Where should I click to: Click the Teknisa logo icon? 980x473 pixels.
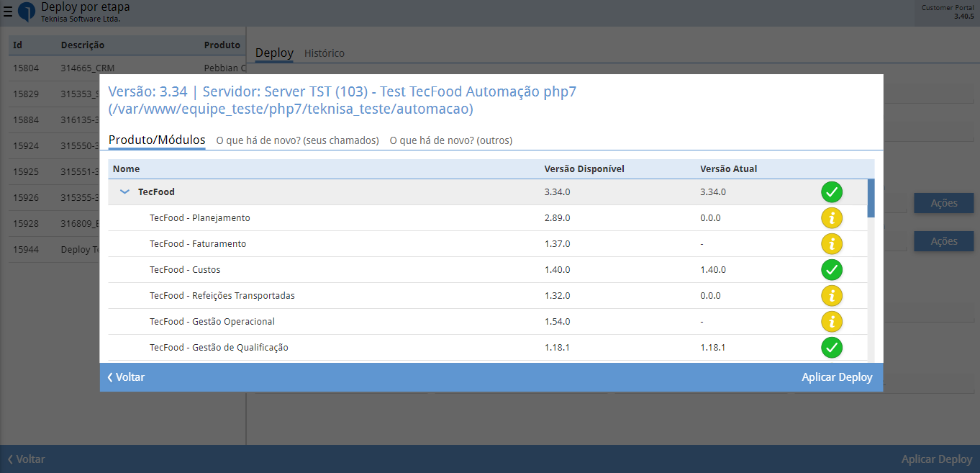[27, 12]
